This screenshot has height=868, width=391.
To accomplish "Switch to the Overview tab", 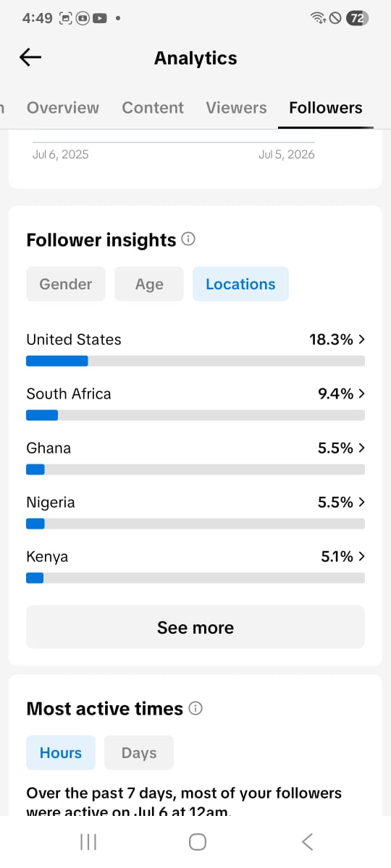I will pyautogui.click(x=63, y=108).
